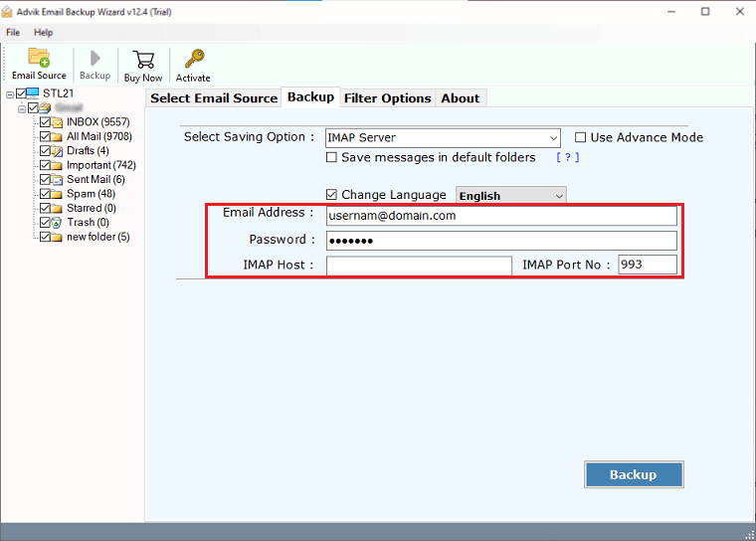Click the [ ? ] help link
Viewport: 756px width, 541px height.
tap(567, 157)
